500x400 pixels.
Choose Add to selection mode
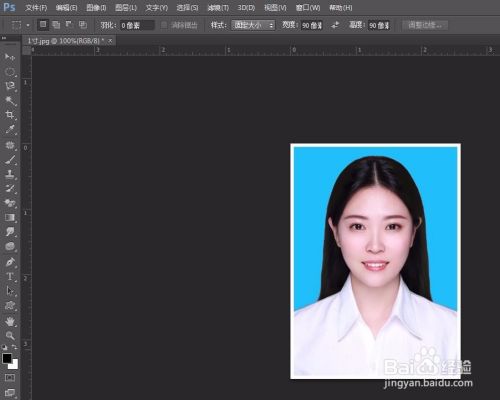pyautogui.click(x=56, y=24)
